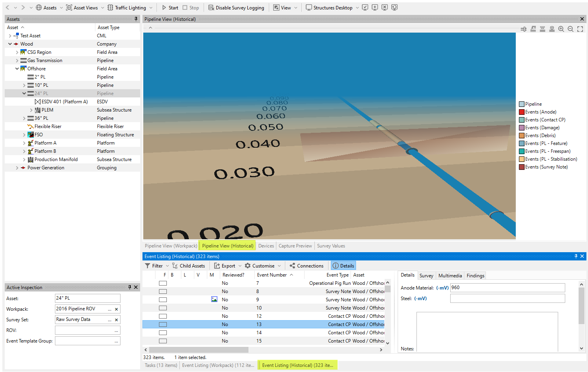Open the Capture Preview tab
Screen dimensions: 588x372
[295, 246]
